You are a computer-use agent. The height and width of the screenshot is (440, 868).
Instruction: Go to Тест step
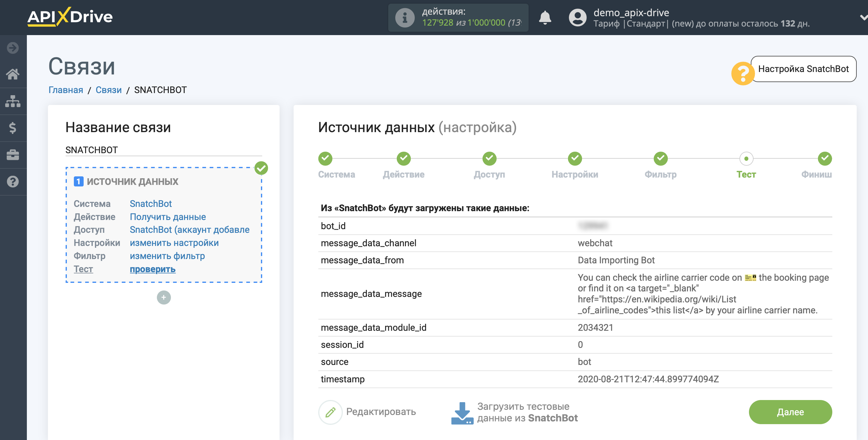pyautogui.click(x=746, y=159)
